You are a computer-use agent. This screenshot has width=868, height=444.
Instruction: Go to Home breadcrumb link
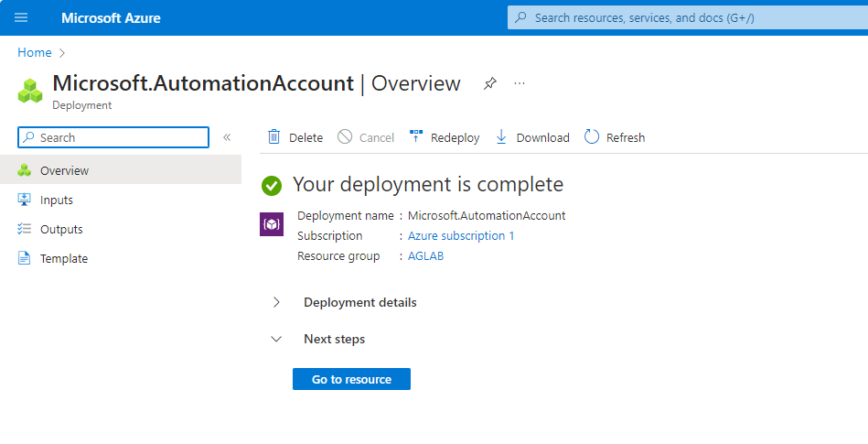click(35, 53)
